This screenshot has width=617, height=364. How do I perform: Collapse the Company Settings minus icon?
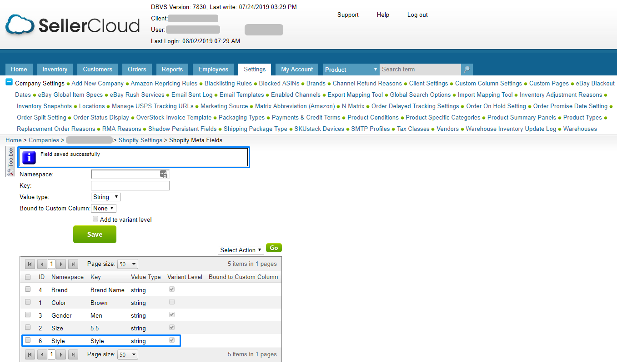coord(9,82)
